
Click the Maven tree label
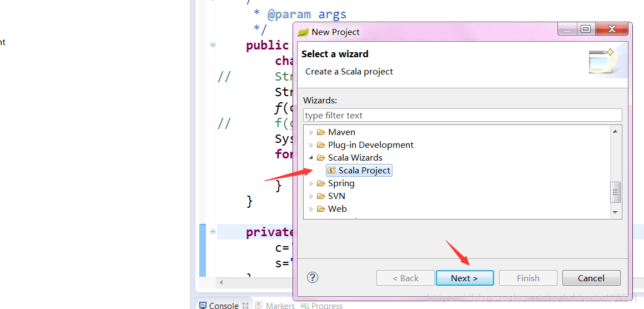point(342,132)
